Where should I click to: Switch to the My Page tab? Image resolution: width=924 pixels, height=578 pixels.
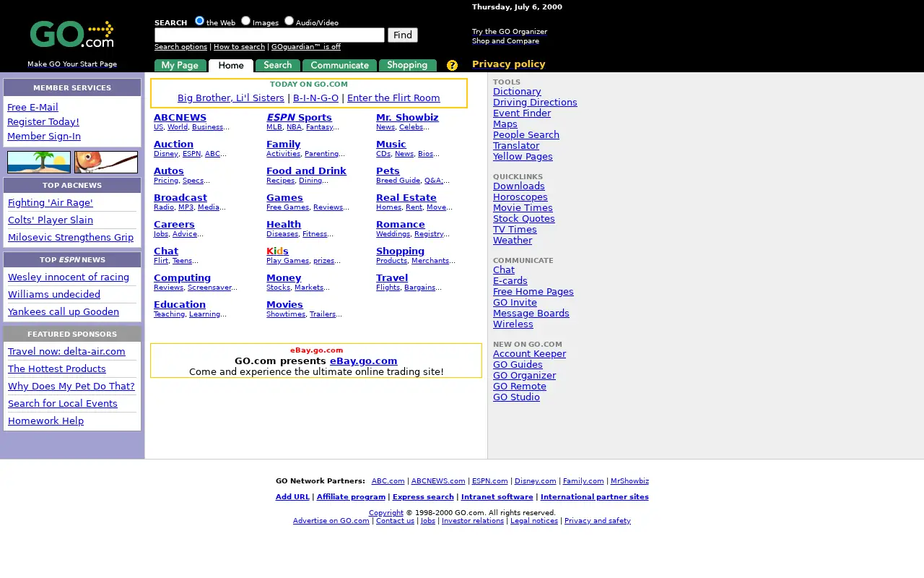[180, 65]
